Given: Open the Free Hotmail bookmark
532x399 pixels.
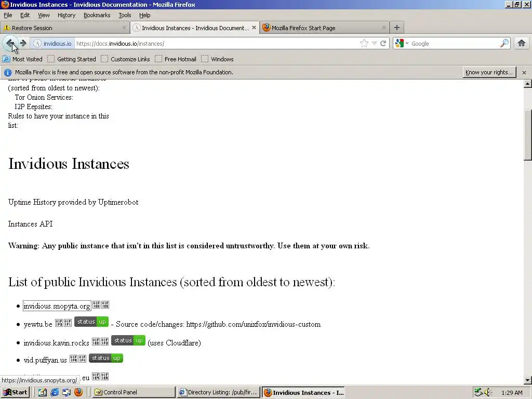Looking at the screenshot, I should tap(176, 59).
